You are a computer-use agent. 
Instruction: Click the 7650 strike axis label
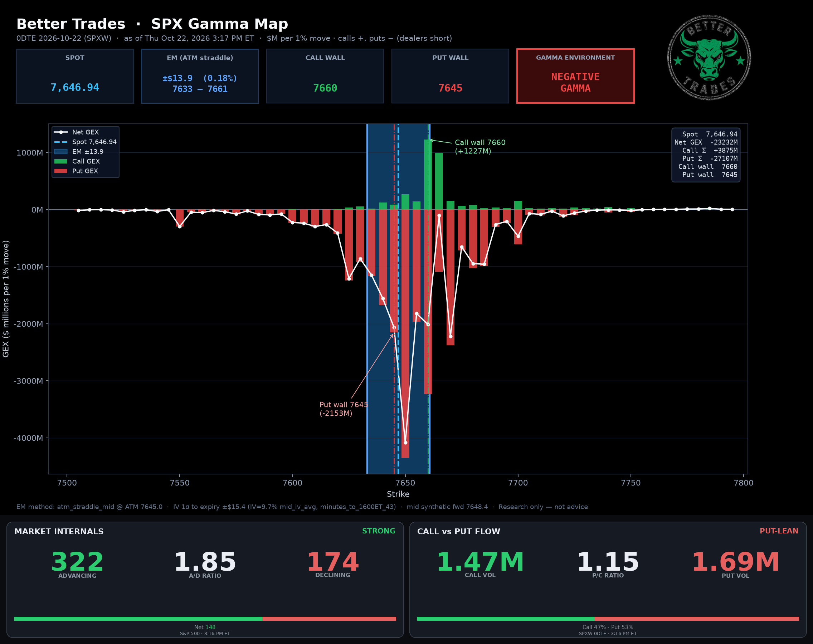pyautogui.click(x=405, y=483)
